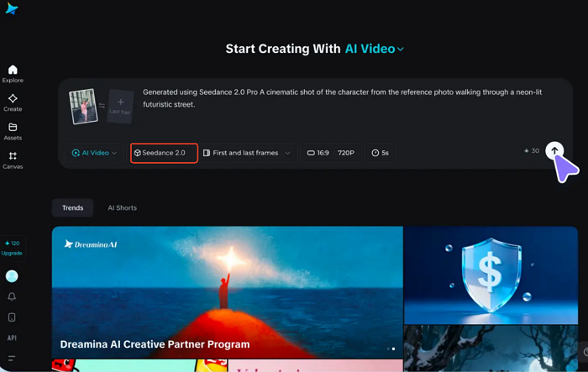Open the 16:9 720P aspect ratio setting
588x372 pixels.
click(x=330, y=153)
